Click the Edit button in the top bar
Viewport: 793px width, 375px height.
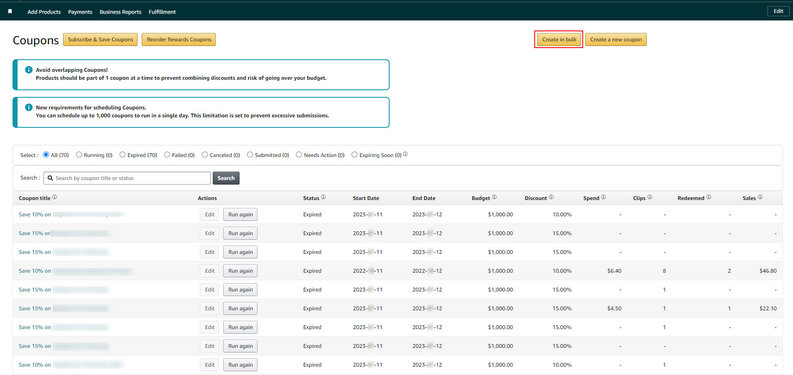(778, 11)
